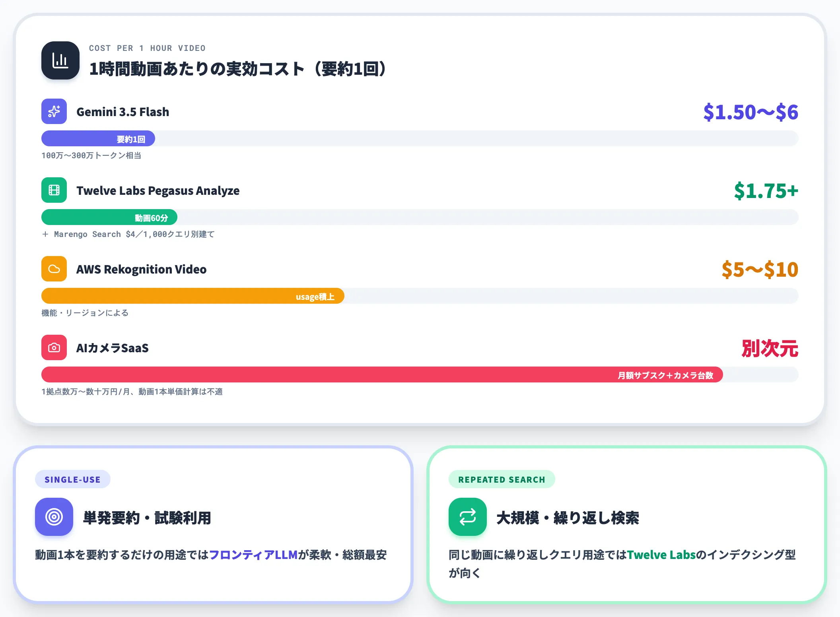
Task: Click the repeat arrows icon beside 大規模・繰り返し検索
Action: coord(468,517)
